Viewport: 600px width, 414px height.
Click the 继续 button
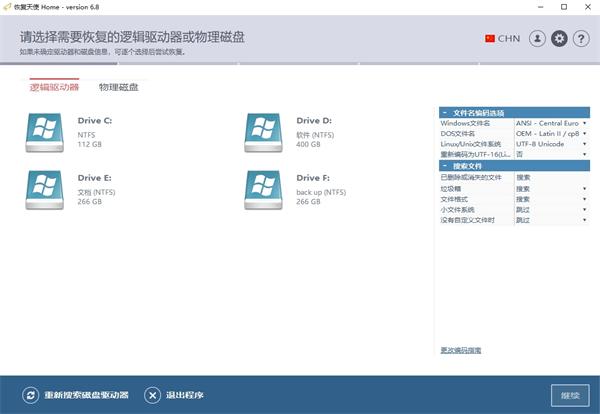point(569,396)
